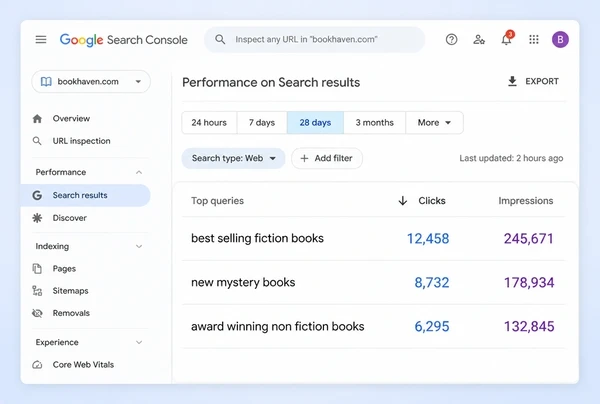Click the impressions value 245,671
Screen dimensions: 600x404
pos(529,239)
